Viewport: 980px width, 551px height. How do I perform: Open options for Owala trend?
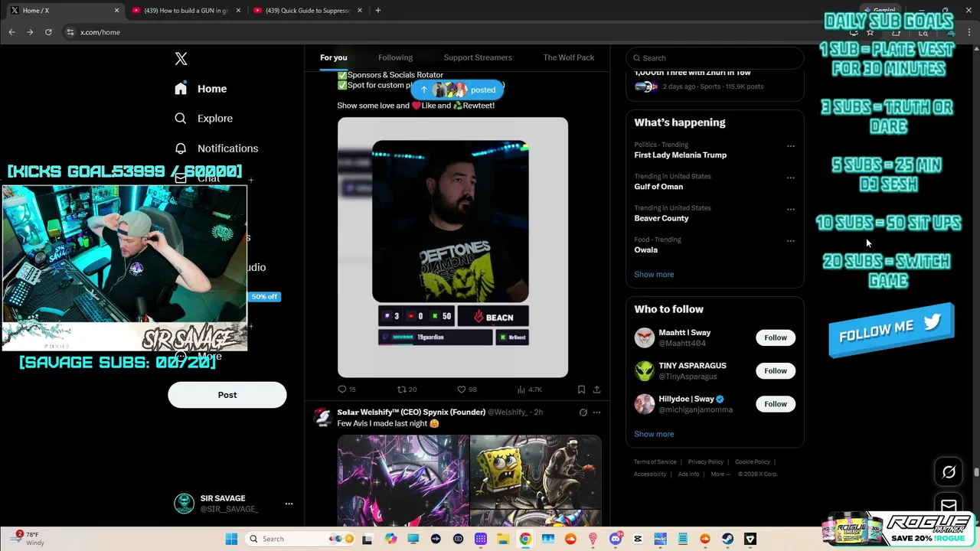pos(790,241)
